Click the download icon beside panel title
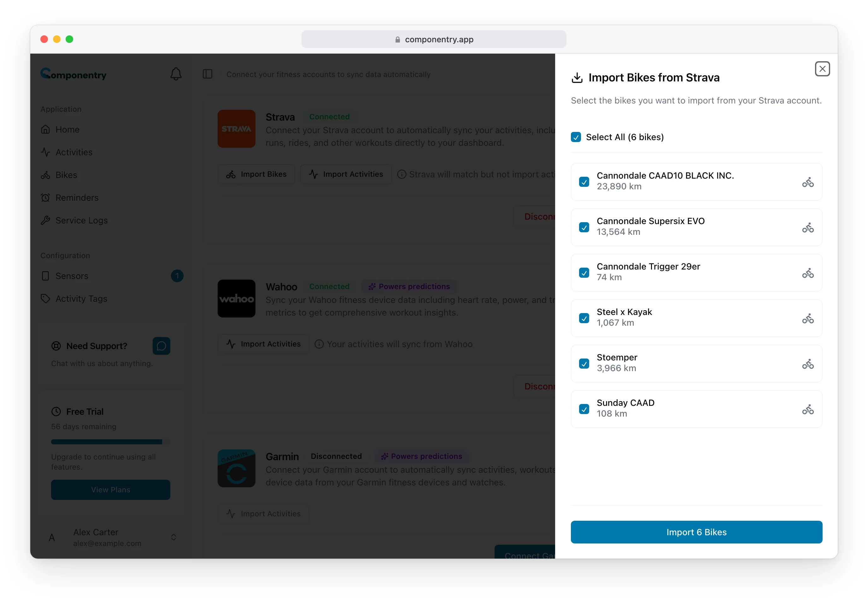The width and height of the screenshot is (868, 599). (577, 78)
